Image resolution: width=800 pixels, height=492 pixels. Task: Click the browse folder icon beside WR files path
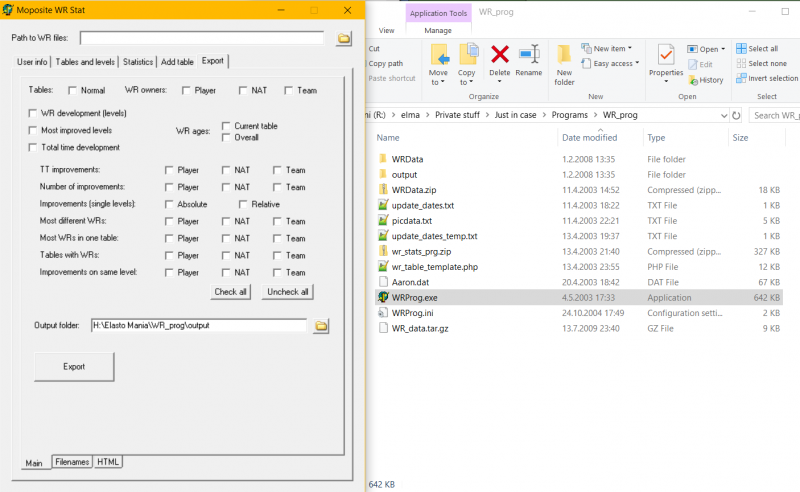coord(344,38)
